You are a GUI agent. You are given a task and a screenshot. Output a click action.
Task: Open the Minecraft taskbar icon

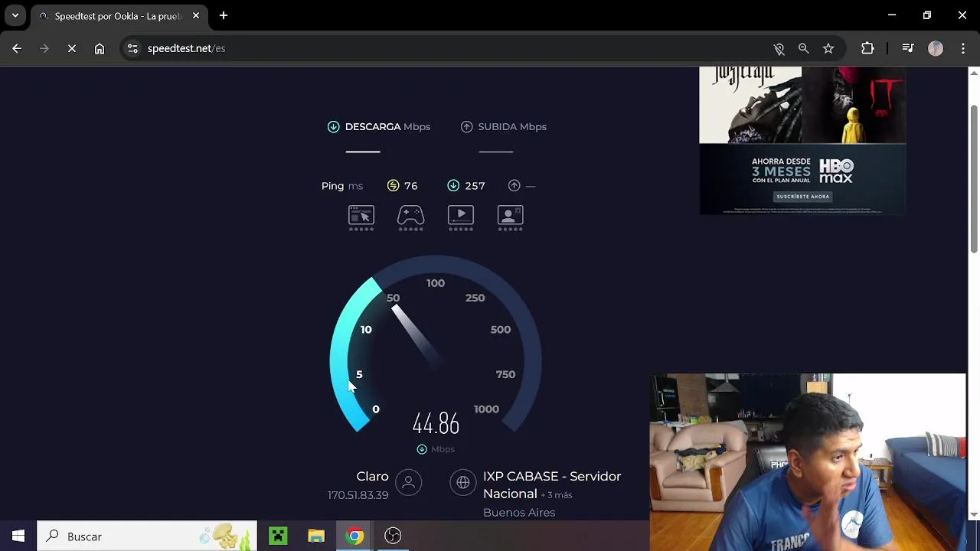coord(278,536)
